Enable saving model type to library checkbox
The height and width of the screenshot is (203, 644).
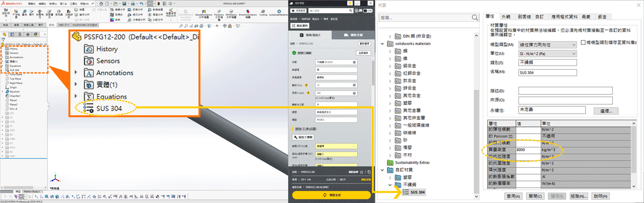(x=583, y=43)
